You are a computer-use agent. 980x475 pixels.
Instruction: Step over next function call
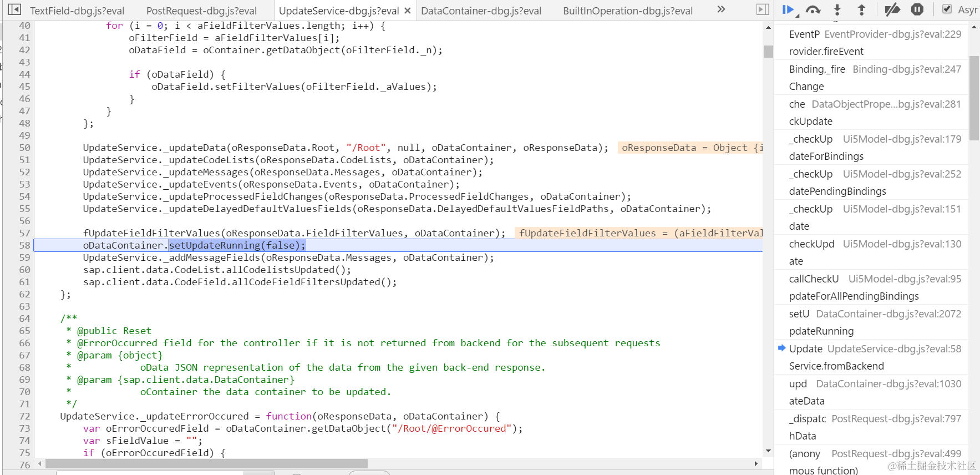coord(813,9)
